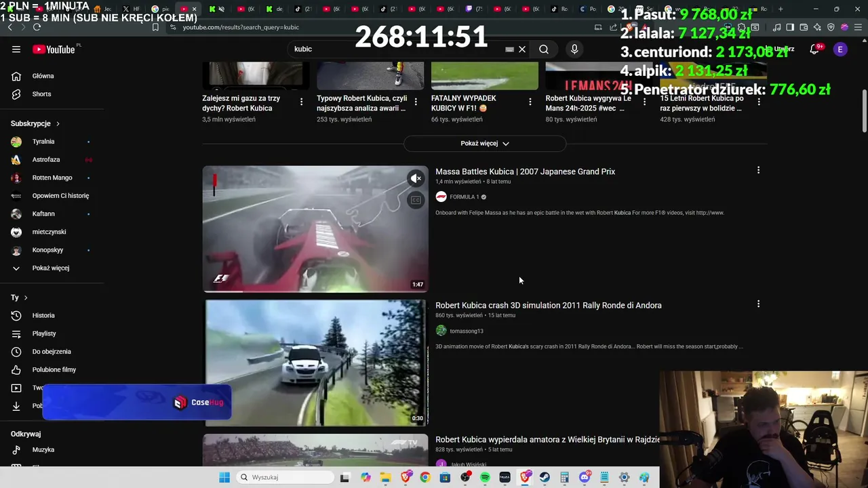Open the Rally Ronde di Andora thumbnail
The height and width of the screenshot is (488, 868).
[x=316, y=363]
